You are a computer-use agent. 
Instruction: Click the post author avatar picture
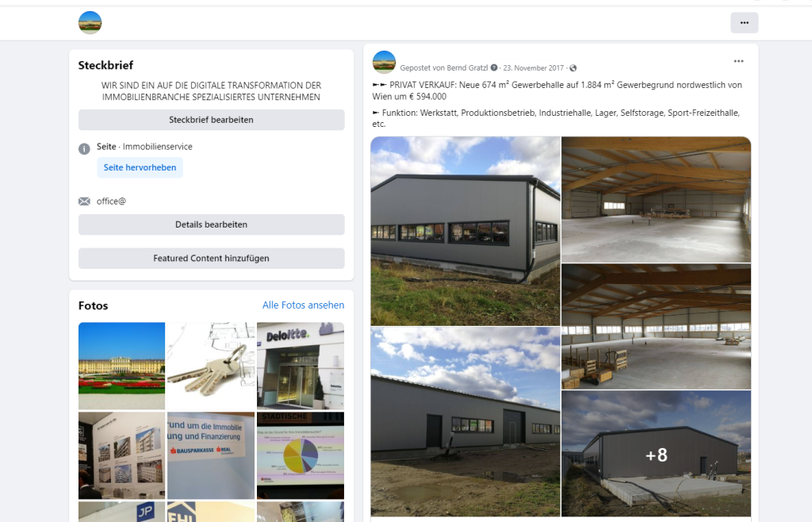tap(385, 62)
